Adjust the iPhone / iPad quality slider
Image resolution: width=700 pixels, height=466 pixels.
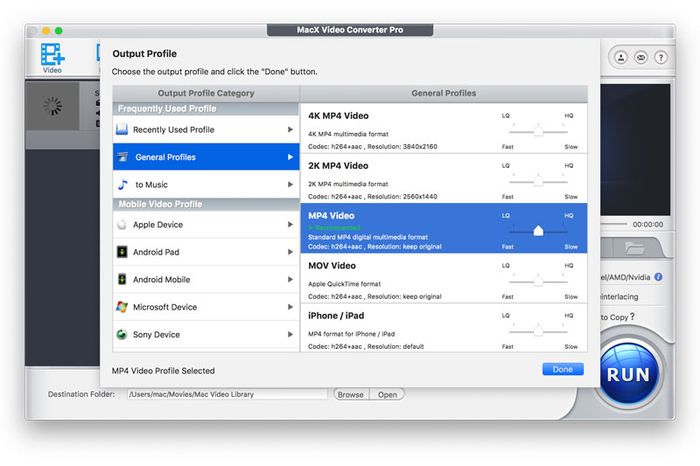[x=538, y=331]
